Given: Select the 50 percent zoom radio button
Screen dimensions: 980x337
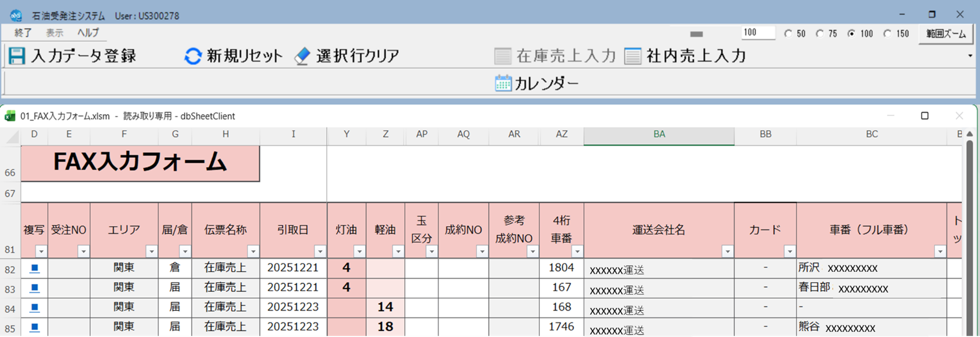Looking at the screenshot, I should pyautogui.click(x=788, y=34).
